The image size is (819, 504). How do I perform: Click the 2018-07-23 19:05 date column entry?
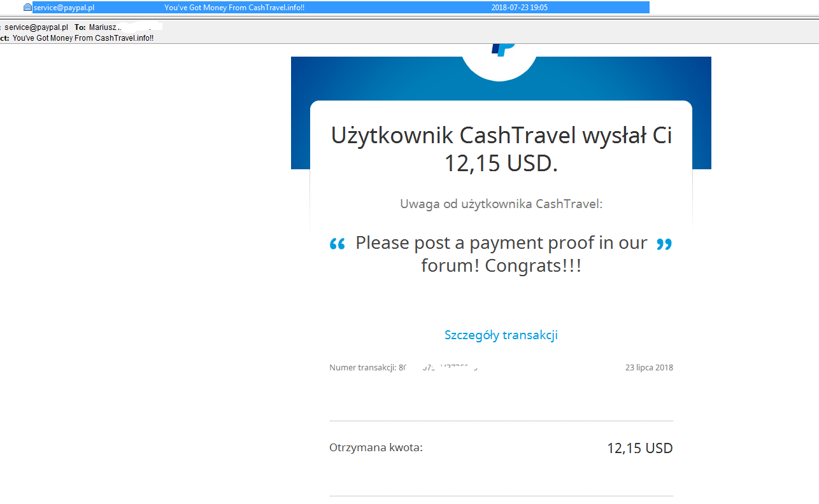(520, 8)
